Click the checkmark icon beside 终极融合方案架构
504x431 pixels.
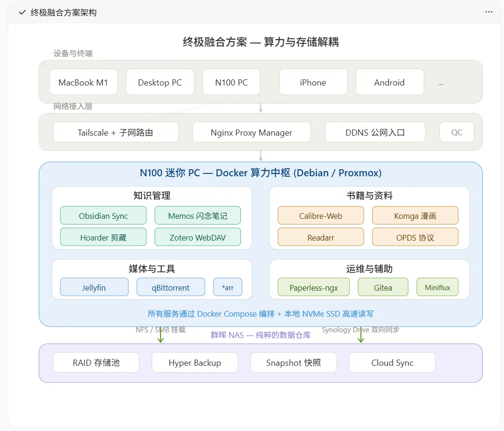[22, 13]
